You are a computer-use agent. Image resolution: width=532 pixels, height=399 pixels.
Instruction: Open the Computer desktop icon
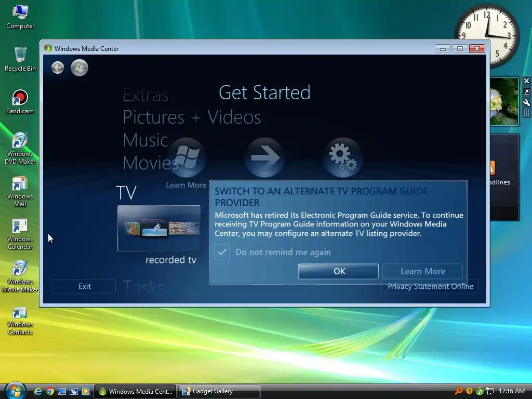tap(20, 17)
